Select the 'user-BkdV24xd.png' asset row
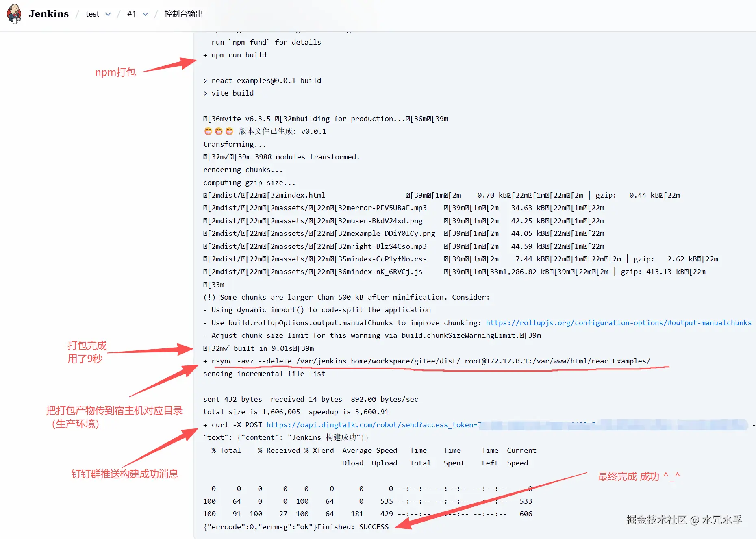Viewport: 756px width, 539px height. [x=404, y=221]
